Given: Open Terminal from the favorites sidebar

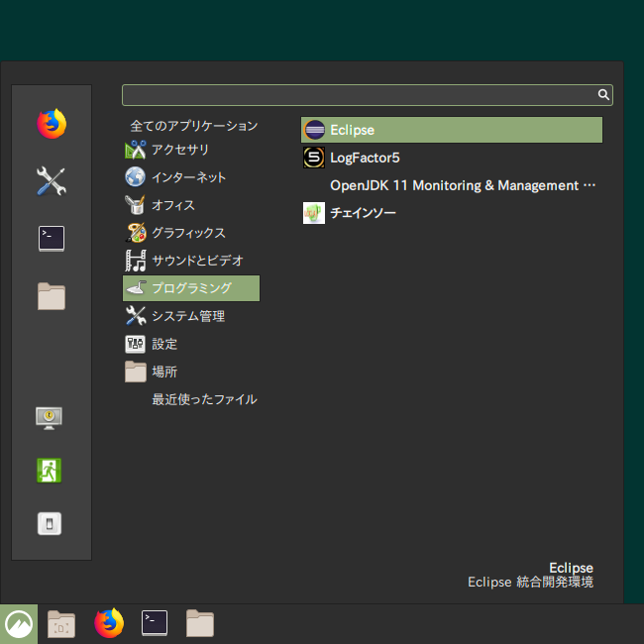Looking at the screenshot, I should click(52, 238).
